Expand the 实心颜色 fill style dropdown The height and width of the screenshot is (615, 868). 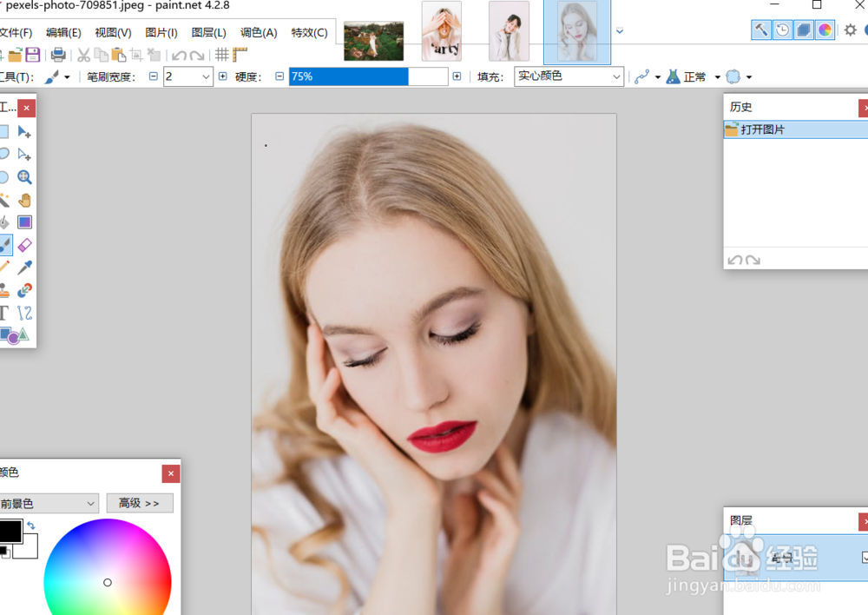pyautogui.click(x=617, y=76)
